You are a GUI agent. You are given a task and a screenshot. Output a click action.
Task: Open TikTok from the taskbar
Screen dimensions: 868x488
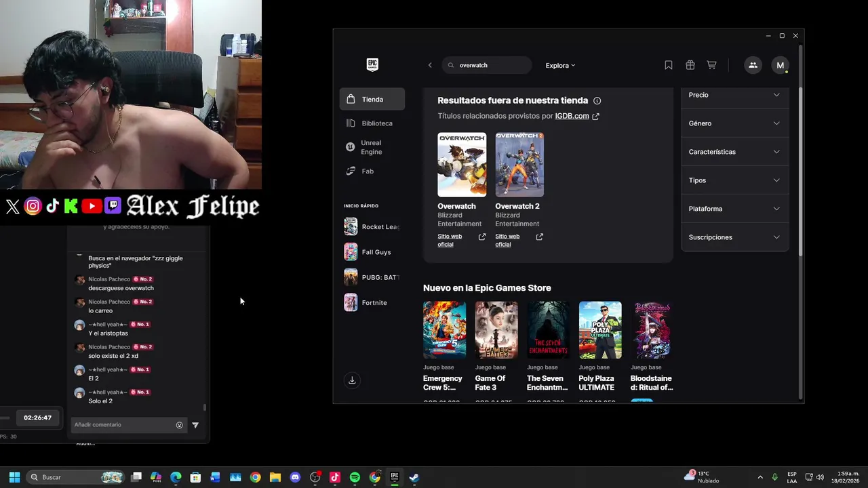tap(335, 477)
